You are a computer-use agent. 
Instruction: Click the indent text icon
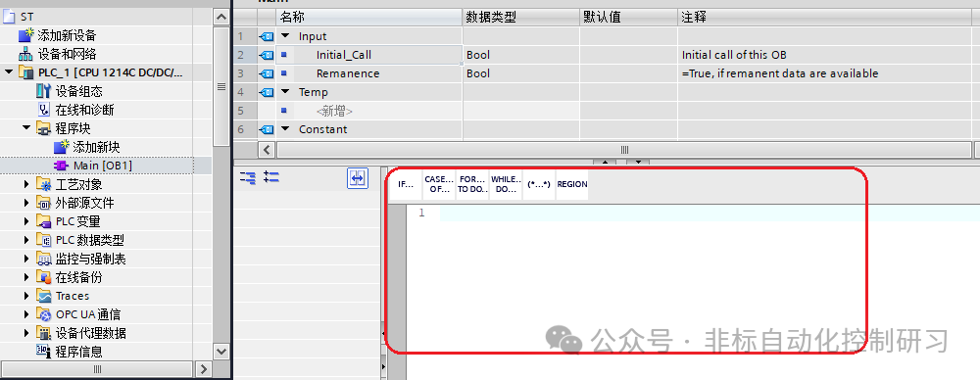[x=248, y=179]
